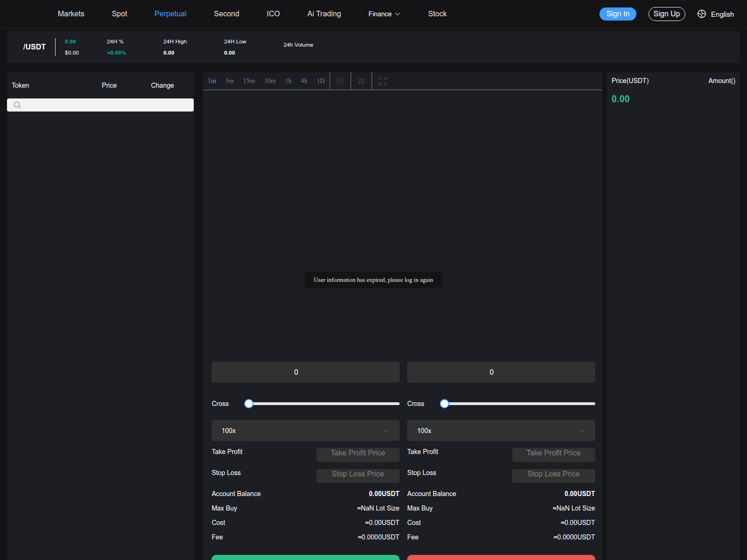Click the left Cross slider track
747x560 pixels.
(324, 404)
